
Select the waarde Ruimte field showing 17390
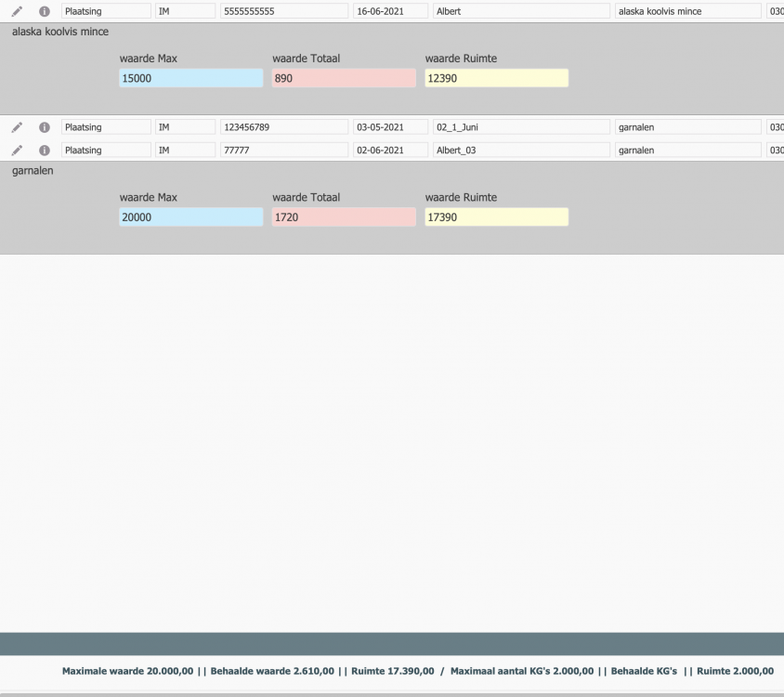[496, 217]
